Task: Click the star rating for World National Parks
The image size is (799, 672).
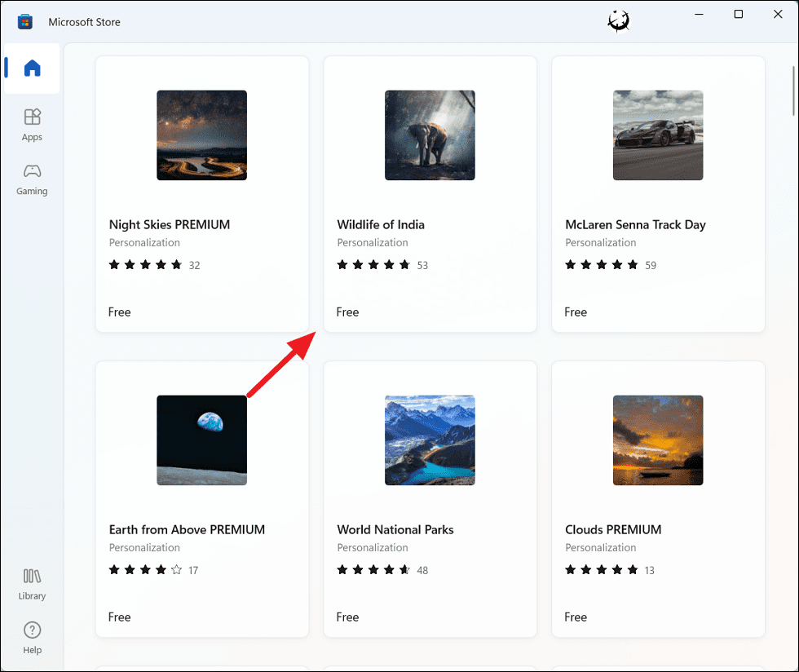Action: coord(373,569)
